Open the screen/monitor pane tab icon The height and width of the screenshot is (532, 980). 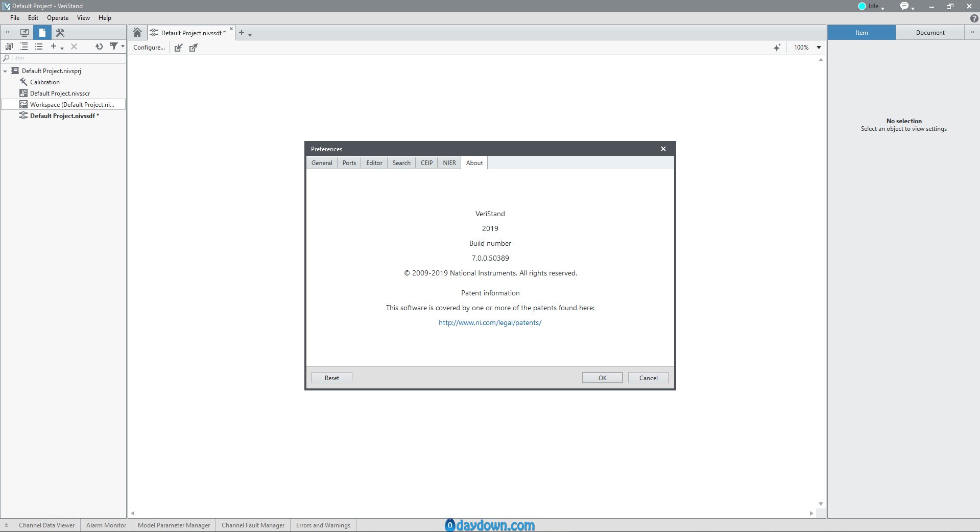[x=24, y=32]
